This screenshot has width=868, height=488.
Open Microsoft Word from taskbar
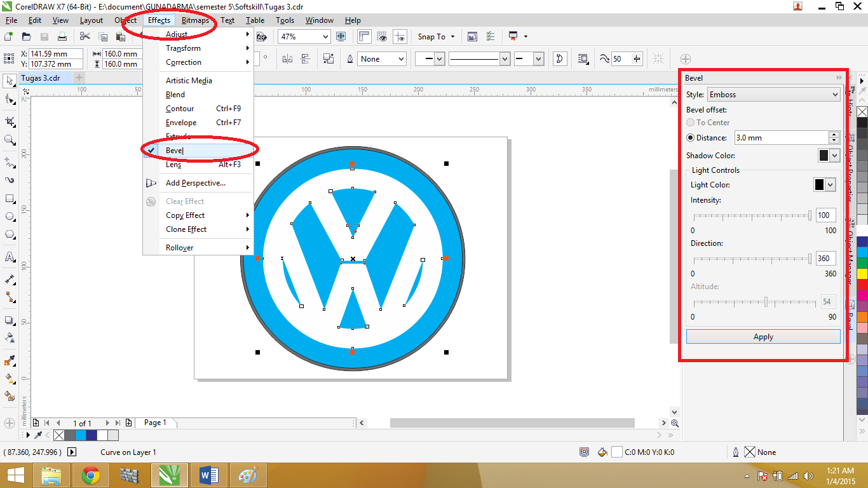point(208,475)
